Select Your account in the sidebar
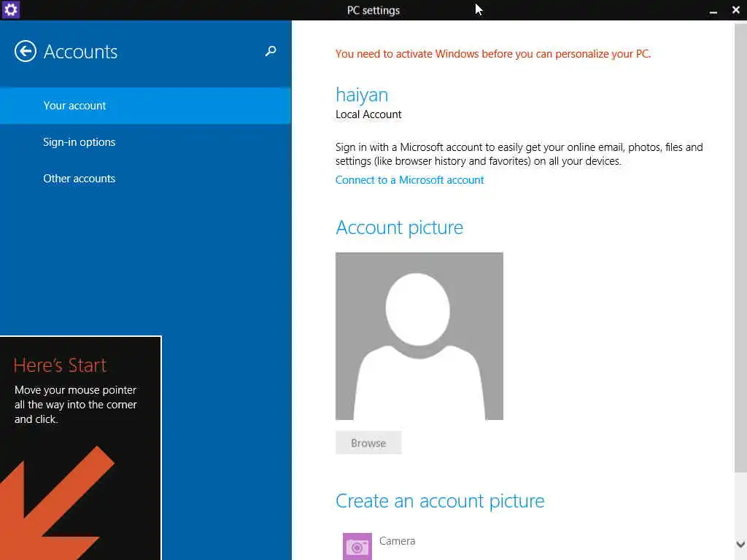 point(145,106)
